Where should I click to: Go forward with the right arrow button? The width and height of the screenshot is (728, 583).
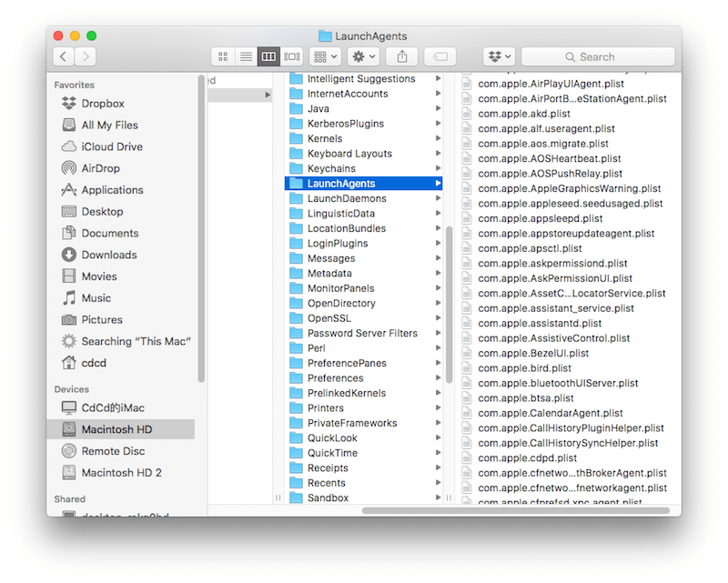point(86,56)
